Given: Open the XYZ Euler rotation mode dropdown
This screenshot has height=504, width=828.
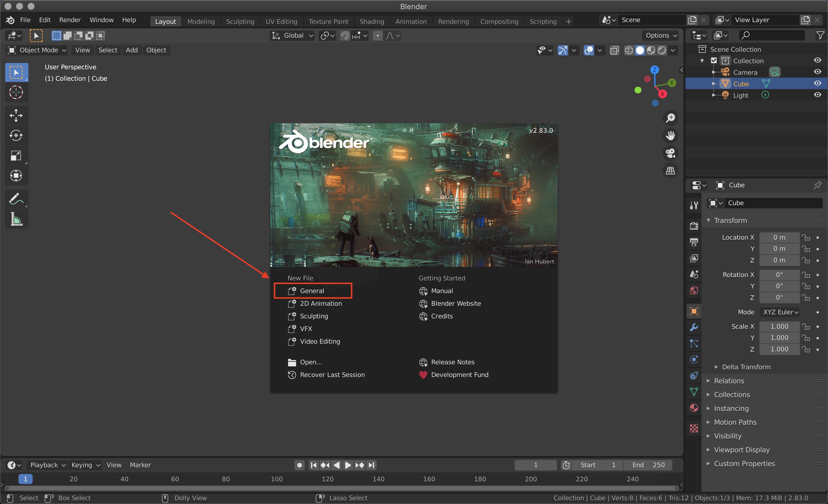Looking at the screenshot, I should pyautogui.click(x=780, y=312).
